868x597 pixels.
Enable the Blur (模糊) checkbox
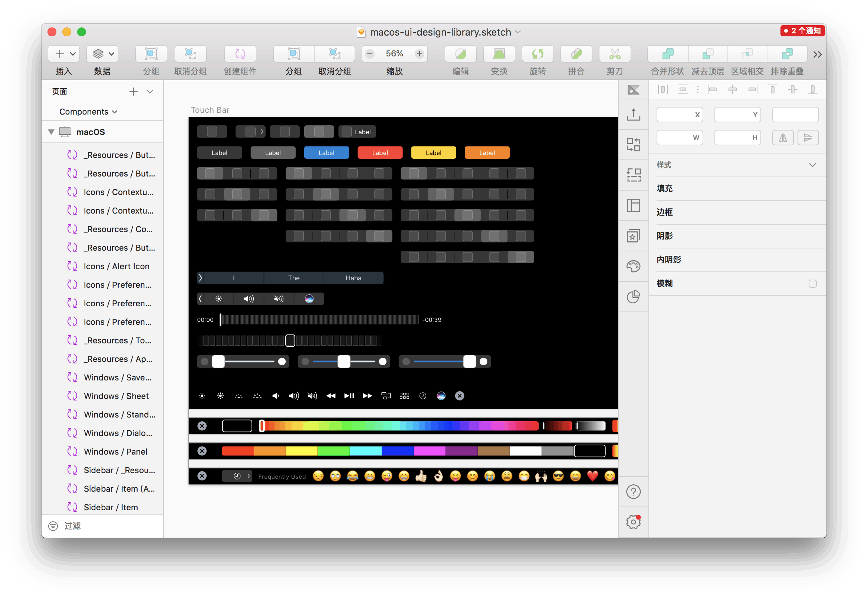(812, 284)
